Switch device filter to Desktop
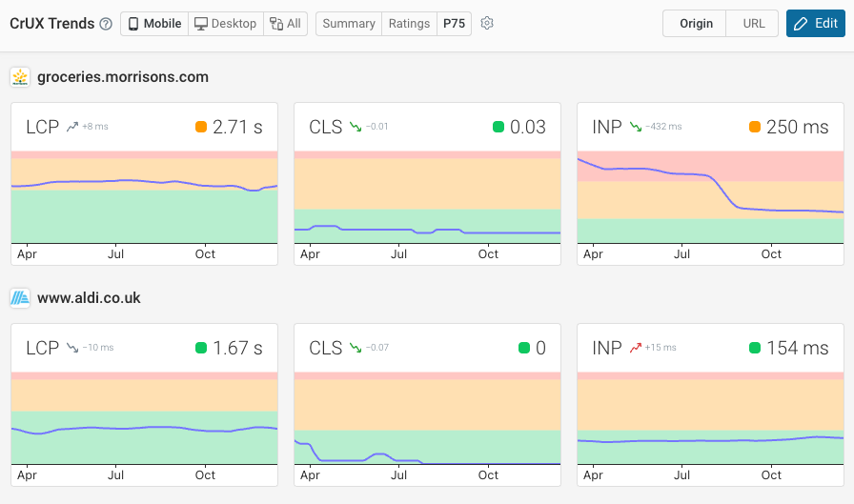 226,24
